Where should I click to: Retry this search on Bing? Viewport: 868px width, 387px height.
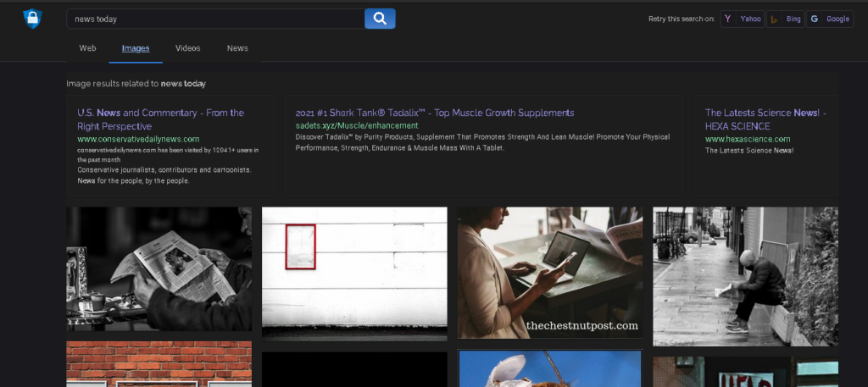(x=786, y=19)
